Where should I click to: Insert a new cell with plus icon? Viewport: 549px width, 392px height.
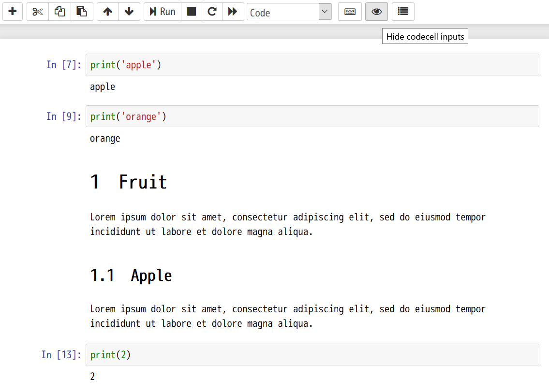[x=13, y=12]
